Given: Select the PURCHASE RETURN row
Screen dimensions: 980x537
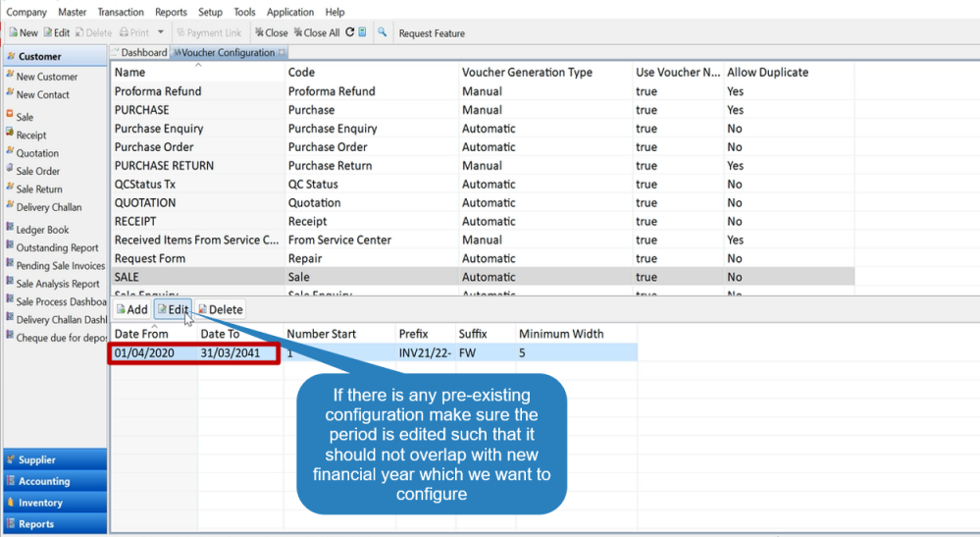Looking at the screenshot, I should pyautogui.click(x=483, y=166).
